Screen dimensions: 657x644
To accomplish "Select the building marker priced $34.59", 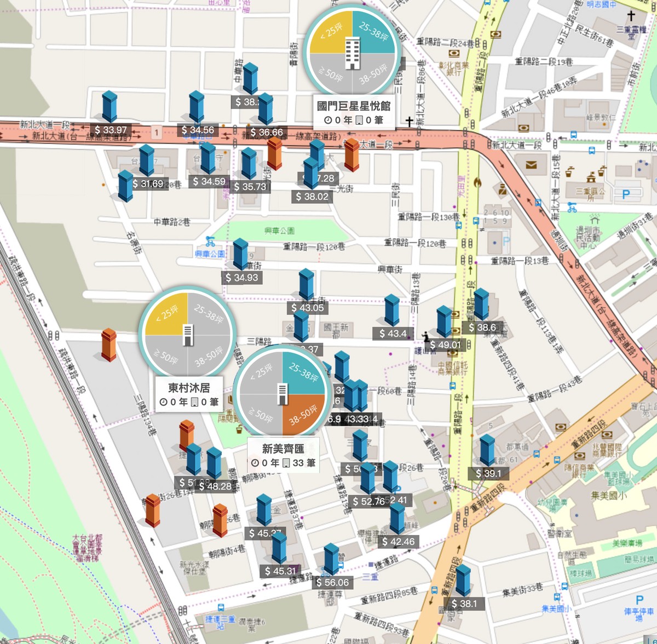I will 208,158.
